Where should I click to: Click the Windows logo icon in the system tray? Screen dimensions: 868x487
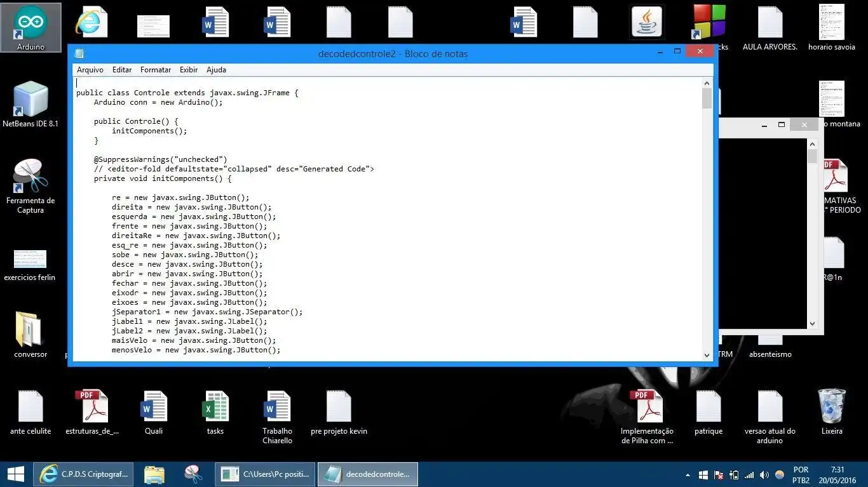[703, 475]
